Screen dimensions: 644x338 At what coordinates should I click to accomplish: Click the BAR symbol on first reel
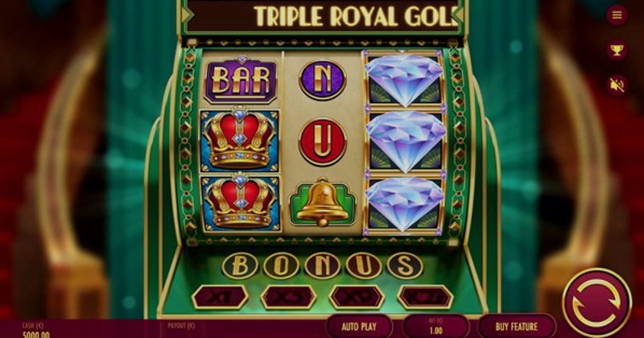[x=241, y=80]
